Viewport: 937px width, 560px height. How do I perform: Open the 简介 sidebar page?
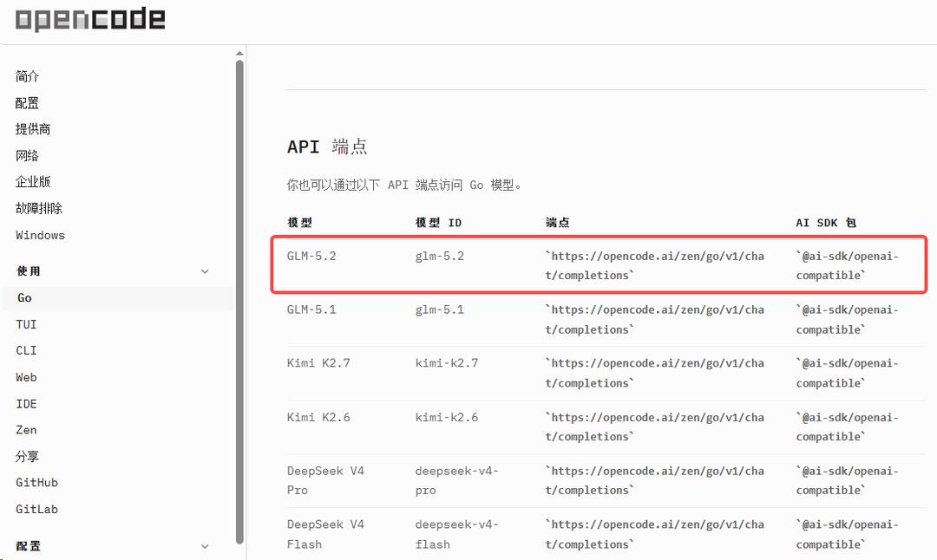27,76
